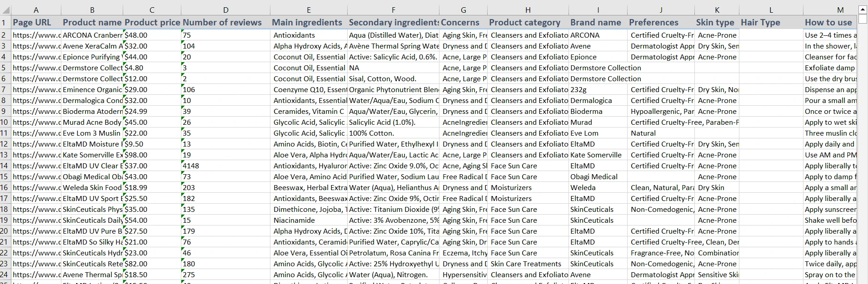Select the $98.00 price cell

pyautogui.click(x=152, y=155)
